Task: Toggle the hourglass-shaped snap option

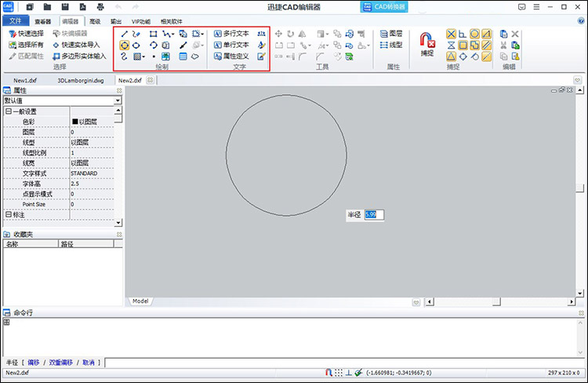Action: click(451, 46)
